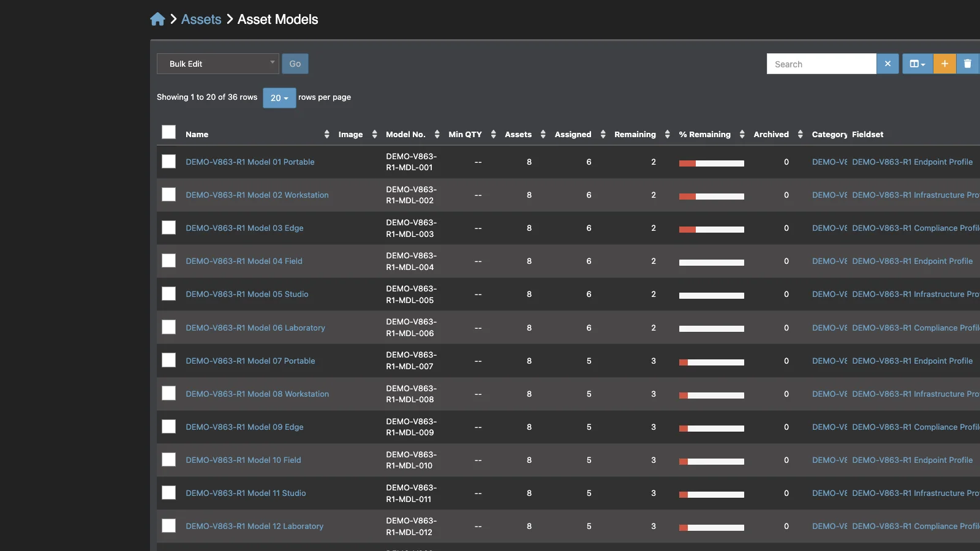Click Asset Models breadcrumb title

coord(277,19)
